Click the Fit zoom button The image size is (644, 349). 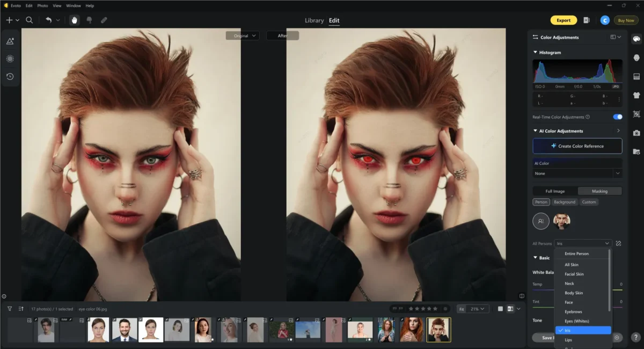click(461, 309)
